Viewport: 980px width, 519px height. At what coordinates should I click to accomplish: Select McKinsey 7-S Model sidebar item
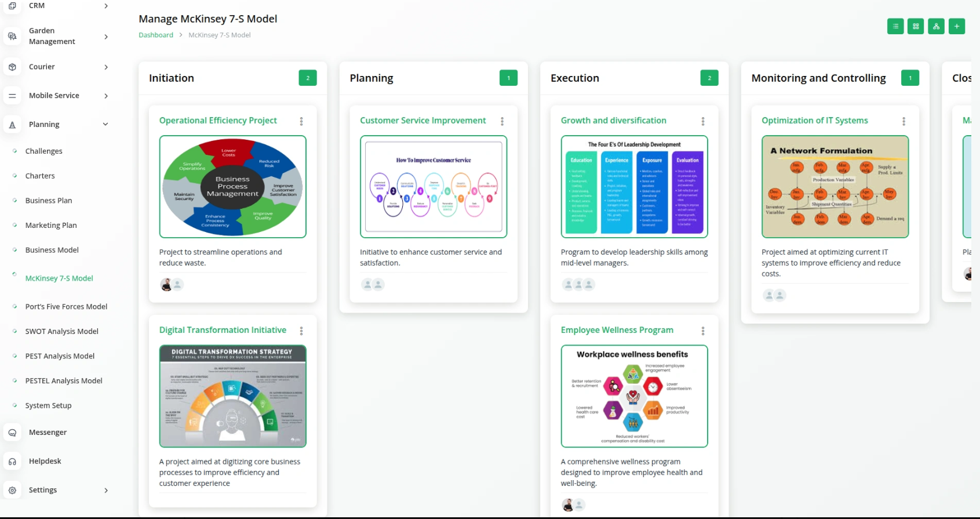click(x=59, y=278)
